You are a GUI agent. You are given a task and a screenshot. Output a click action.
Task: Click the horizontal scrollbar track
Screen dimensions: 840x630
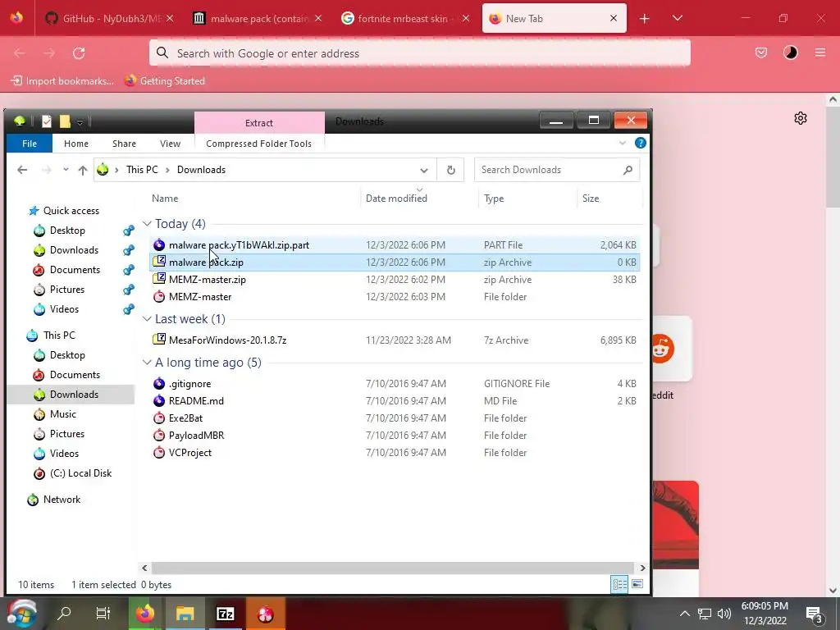(392, 568)
